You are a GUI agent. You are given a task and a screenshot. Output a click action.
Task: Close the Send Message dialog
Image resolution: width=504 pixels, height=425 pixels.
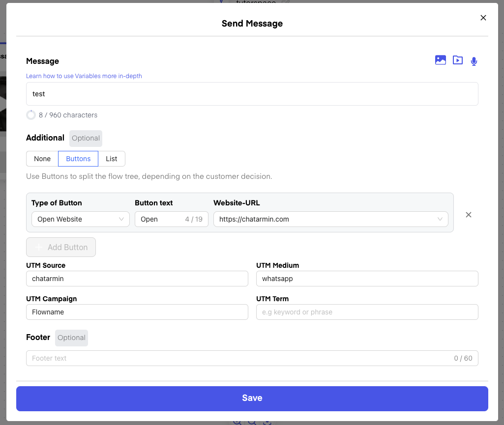tap(483, 18)
